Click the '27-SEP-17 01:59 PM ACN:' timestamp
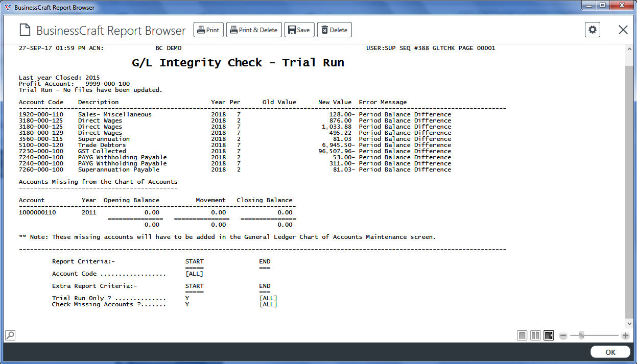 point(61,48)
